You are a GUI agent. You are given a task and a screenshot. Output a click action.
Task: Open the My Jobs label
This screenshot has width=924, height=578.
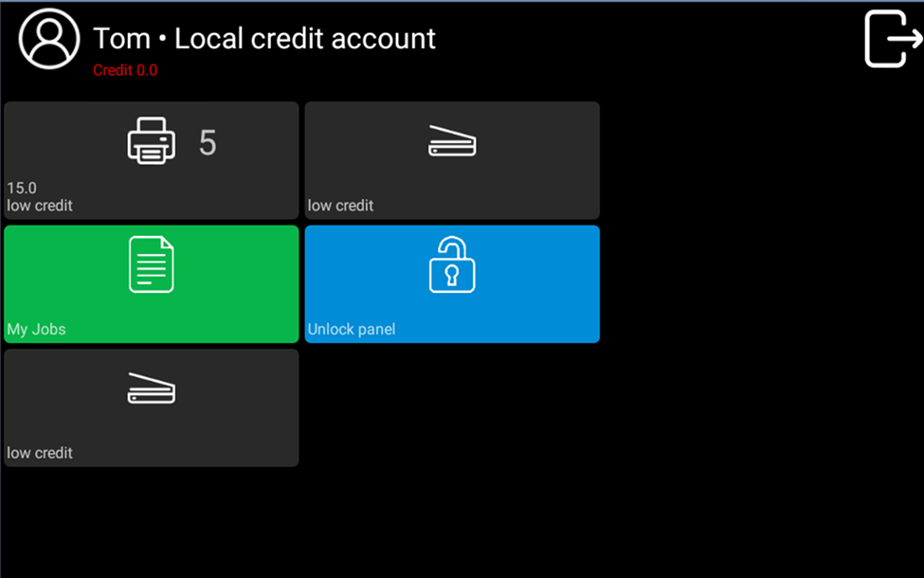[36, 330]
